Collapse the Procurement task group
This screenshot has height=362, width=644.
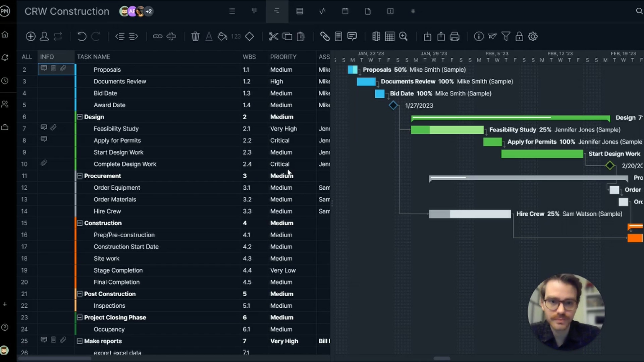pos(80,176)
